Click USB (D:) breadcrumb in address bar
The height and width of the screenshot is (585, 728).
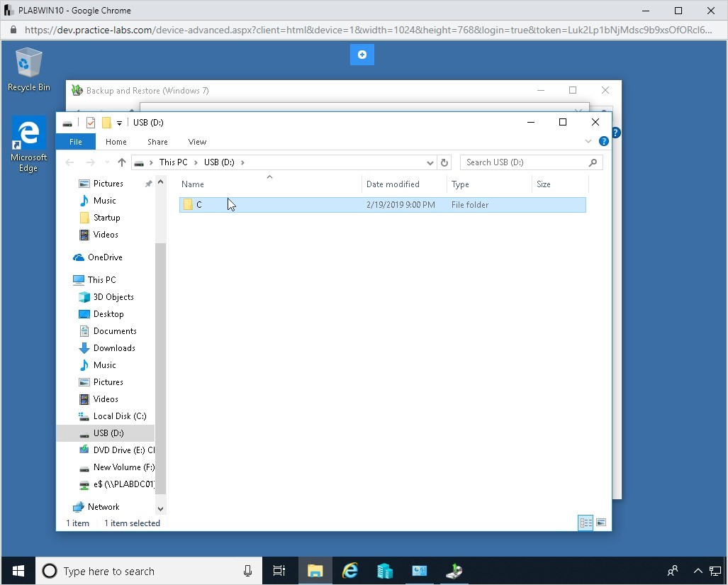[x=219, y=162]
